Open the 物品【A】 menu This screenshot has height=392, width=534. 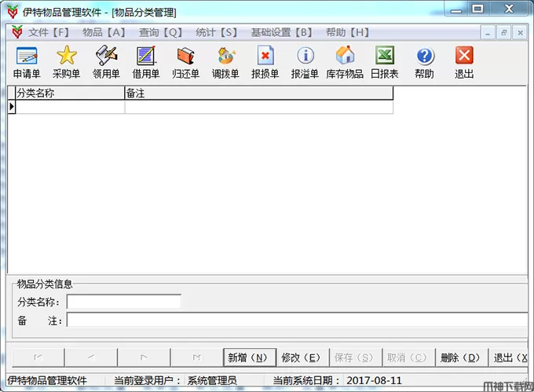point(104,32)
